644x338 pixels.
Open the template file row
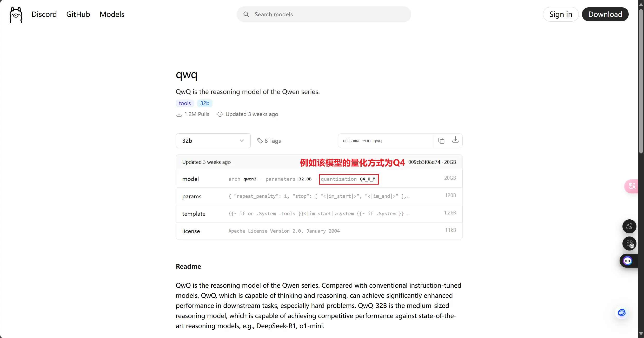tap(319, 214)
